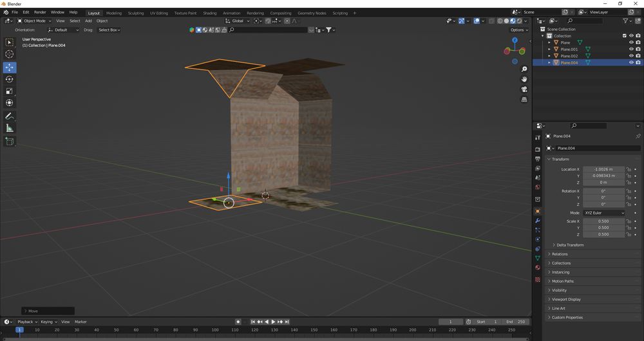Viewport: 644px width, 341px height.
Task: Activate the Move tool
Action: (x=10, y=68)
